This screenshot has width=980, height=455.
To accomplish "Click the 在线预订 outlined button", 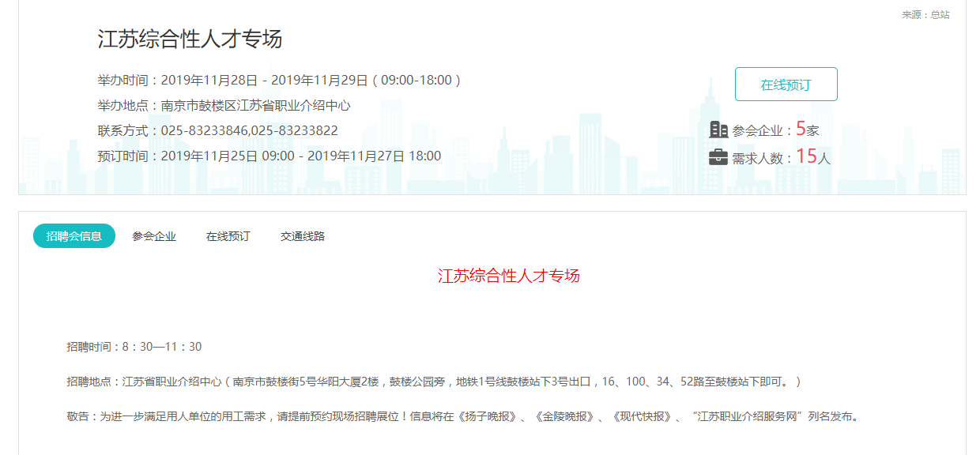I will pos(786,85).
